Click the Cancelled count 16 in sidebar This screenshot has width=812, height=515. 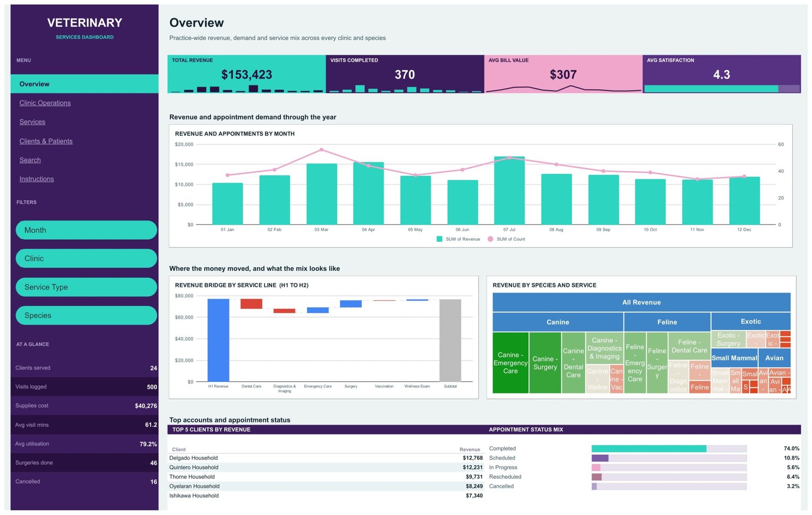153,482
